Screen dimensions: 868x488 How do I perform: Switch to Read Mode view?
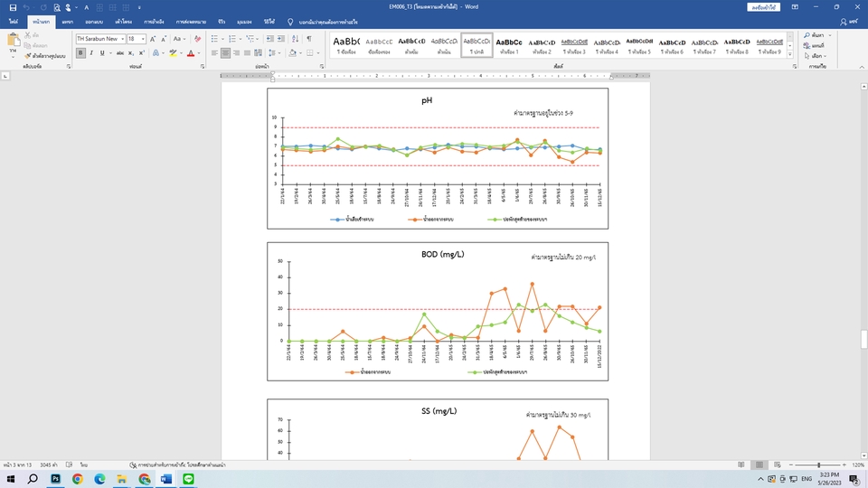coord(741,465)
